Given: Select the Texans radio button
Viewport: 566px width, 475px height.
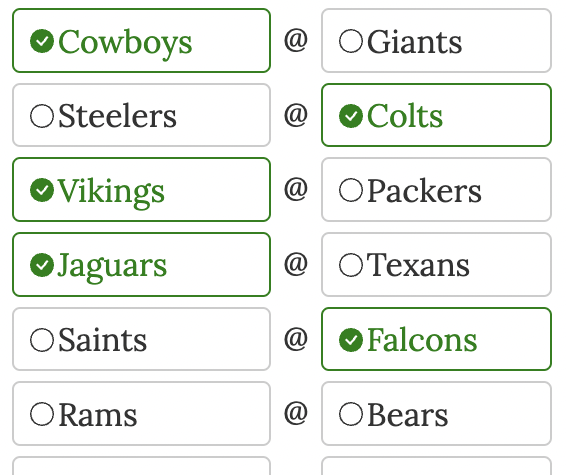Looking at the screenshot, I should point(351,265).
